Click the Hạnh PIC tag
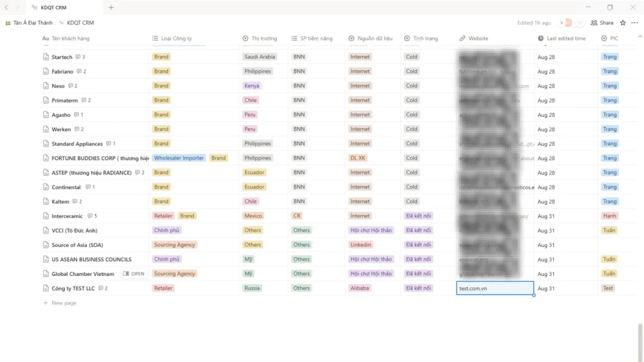 pos(609,216)
